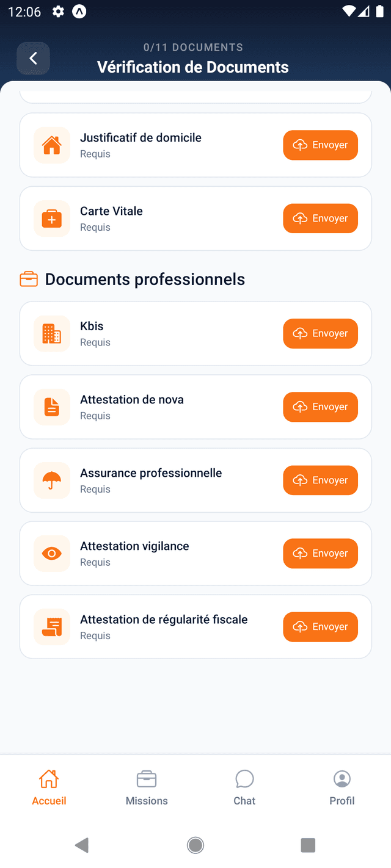The height and width of the screenshot is (868, 391).
Task: Select the umbrella icon for Assurance professionnelle
Action: pyautogui.click(x=51, y=480)
